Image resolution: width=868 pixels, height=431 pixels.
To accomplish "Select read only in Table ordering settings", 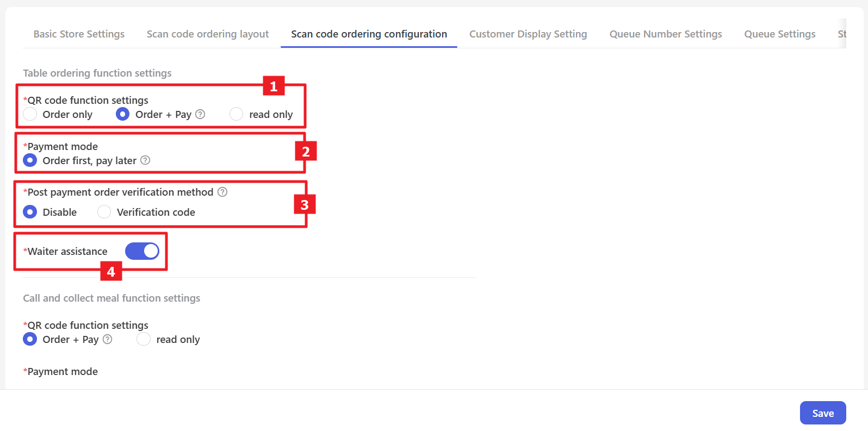I will (237, 114).
